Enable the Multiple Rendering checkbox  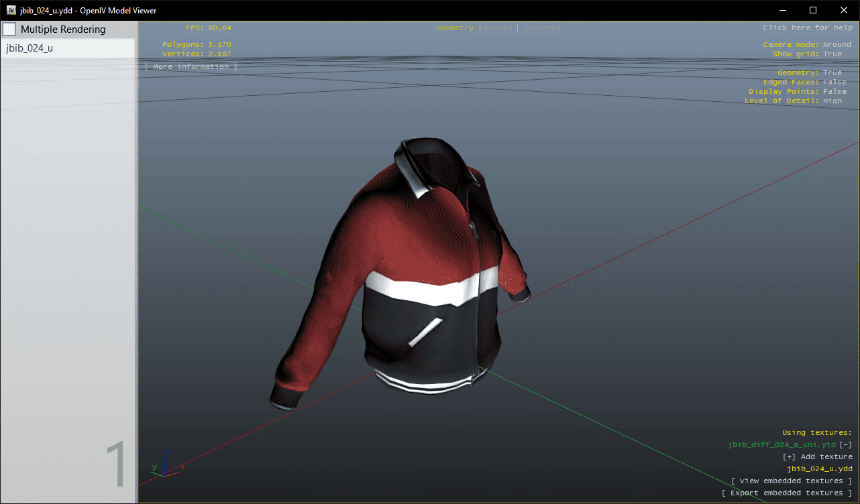(9, 29)
